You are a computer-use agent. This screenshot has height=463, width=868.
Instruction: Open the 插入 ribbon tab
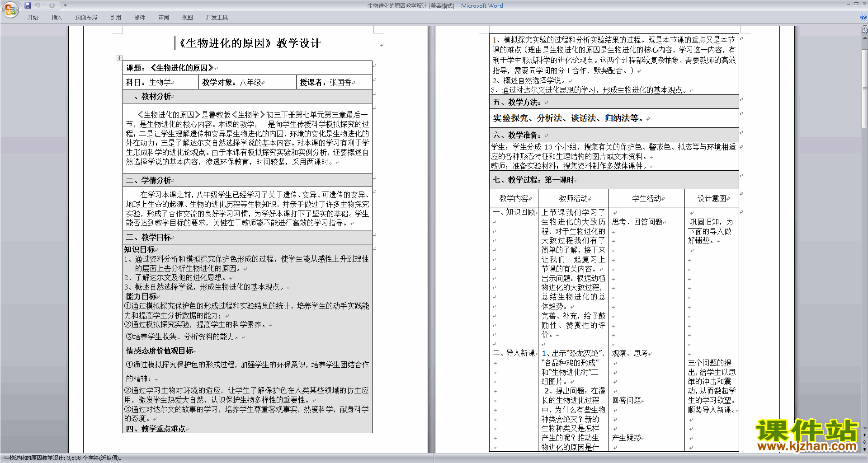(x=57, y=17)
